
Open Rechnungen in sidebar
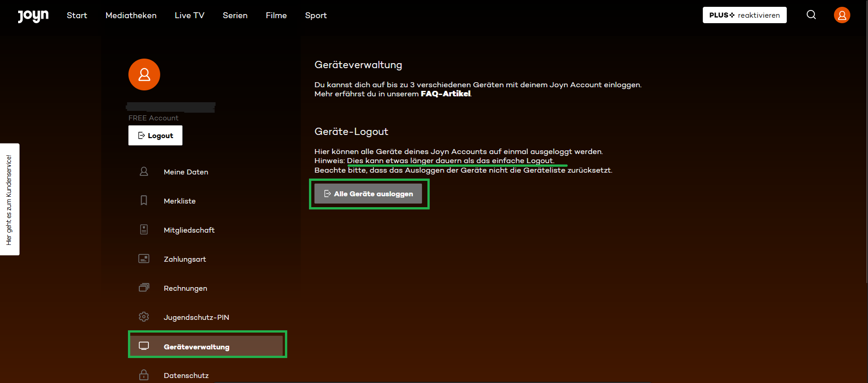tap(185, 288)
